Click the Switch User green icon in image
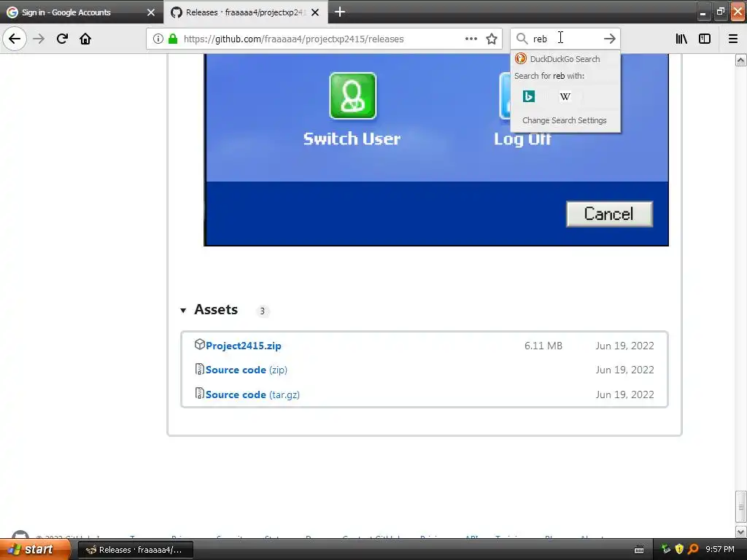 tap(352, 96)
